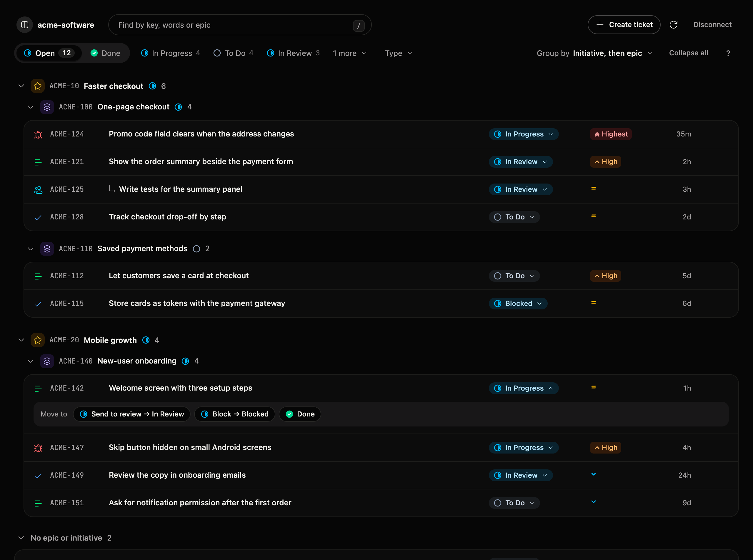The image size is (753, 560).
Task: Click the refresh icon next to Create ticket
Action: tap(673, 25)
